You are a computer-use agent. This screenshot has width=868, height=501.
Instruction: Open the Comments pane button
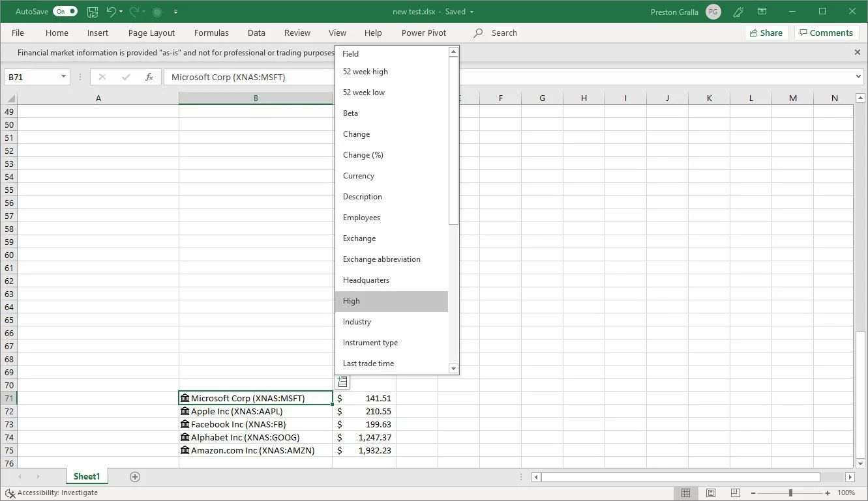826,33
